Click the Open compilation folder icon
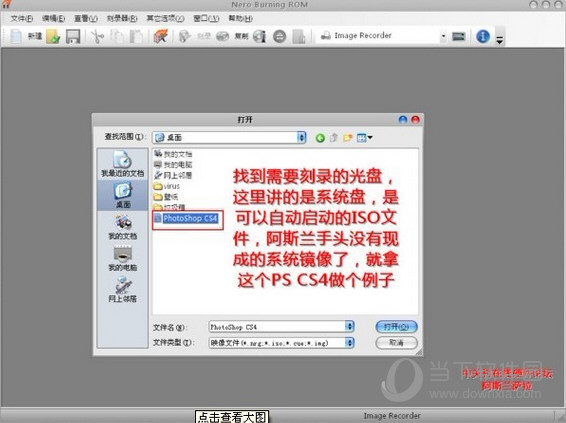 [x=53, y=36]
